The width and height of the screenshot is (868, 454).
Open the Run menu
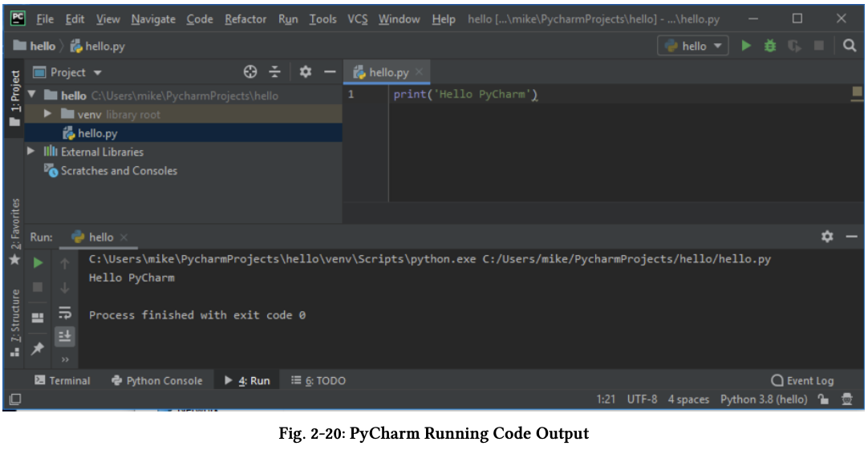click(288, 18)
